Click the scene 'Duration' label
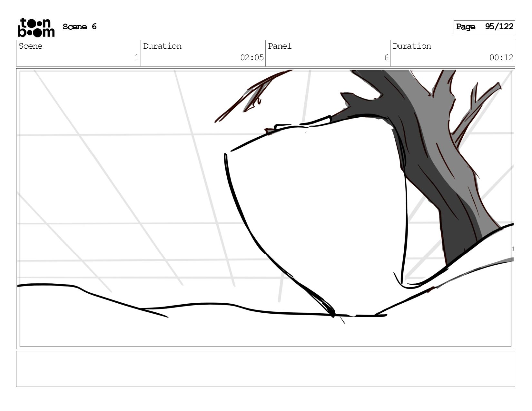 point(162,46)
